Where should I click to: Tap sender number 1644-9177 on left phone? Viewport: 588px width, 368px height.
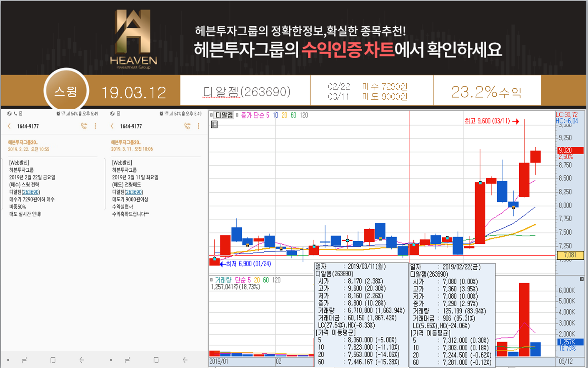pos(28,126)
